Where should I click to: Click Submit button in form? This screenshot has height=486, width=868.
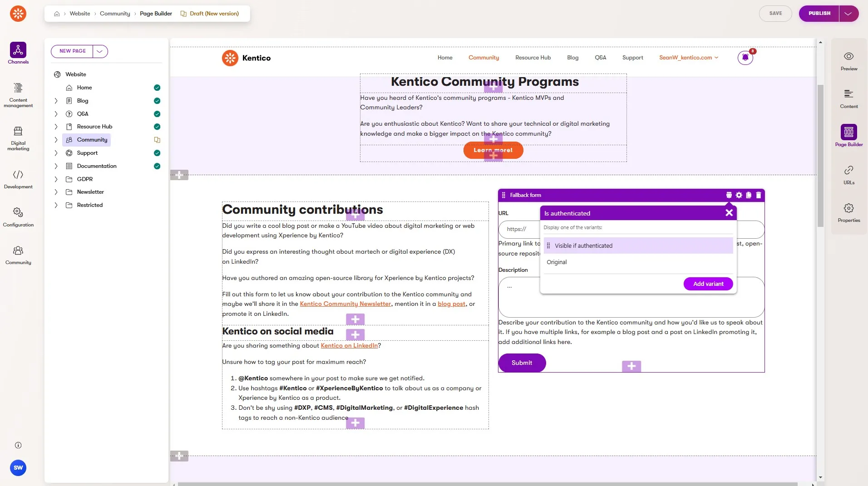coord(522,363)
